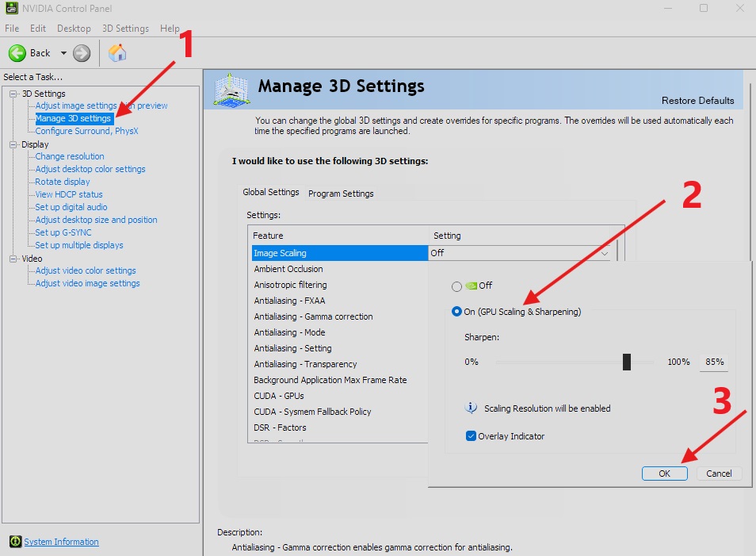This screenshot has height=556, width=756.
Task: Click the NVIDIA Control Panel title bar icon
Action: click(12, 8)
